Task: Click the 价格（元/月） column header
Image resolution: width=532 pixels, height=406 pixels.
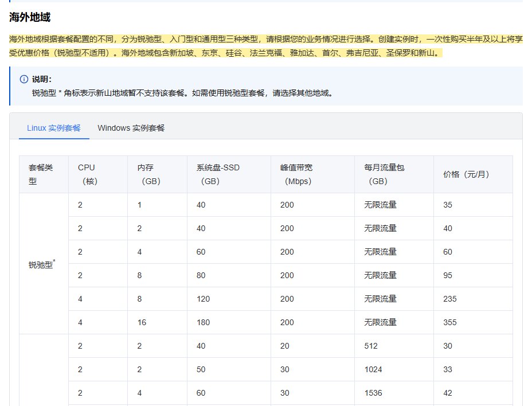Action: pyautogui.click(x=473, y=174)
